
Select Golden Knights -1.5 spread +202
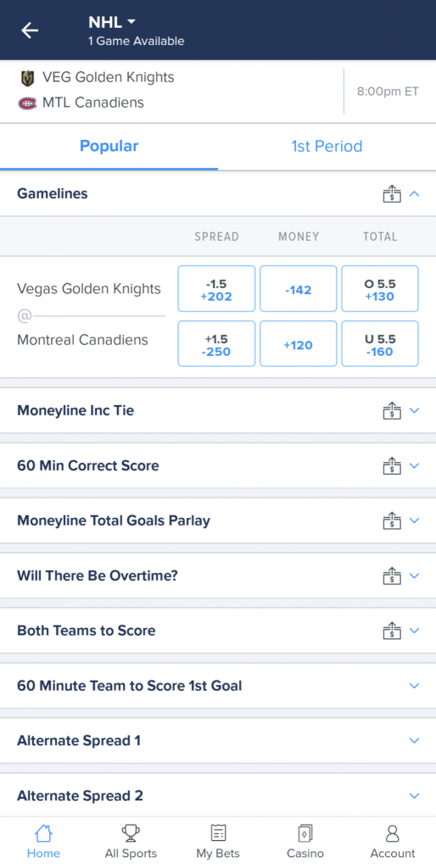[x=216, y=289]
